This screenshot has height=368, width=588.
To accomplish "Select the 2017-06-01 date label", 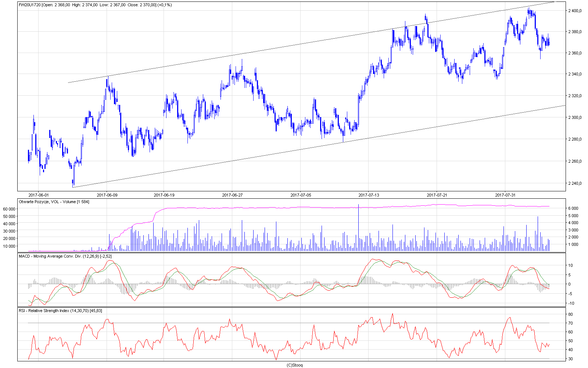I will pyautogui.click(x=39, y=195).
